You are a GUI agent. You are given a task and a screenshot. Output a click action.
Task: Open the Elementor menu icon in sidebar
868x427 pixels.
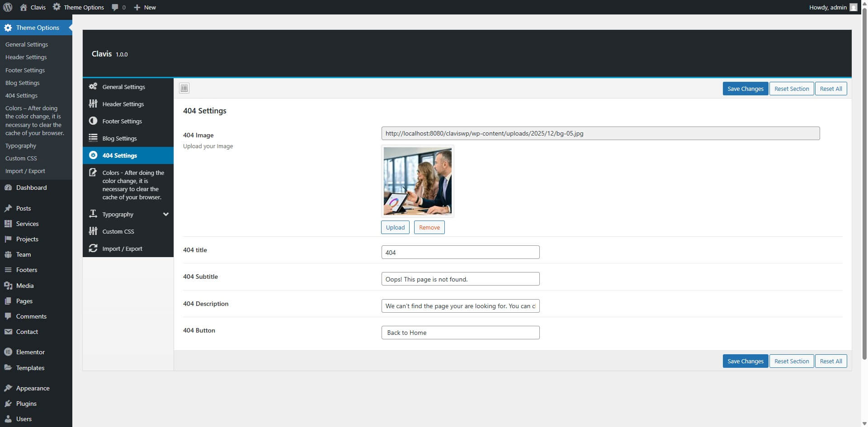(8, 352)
